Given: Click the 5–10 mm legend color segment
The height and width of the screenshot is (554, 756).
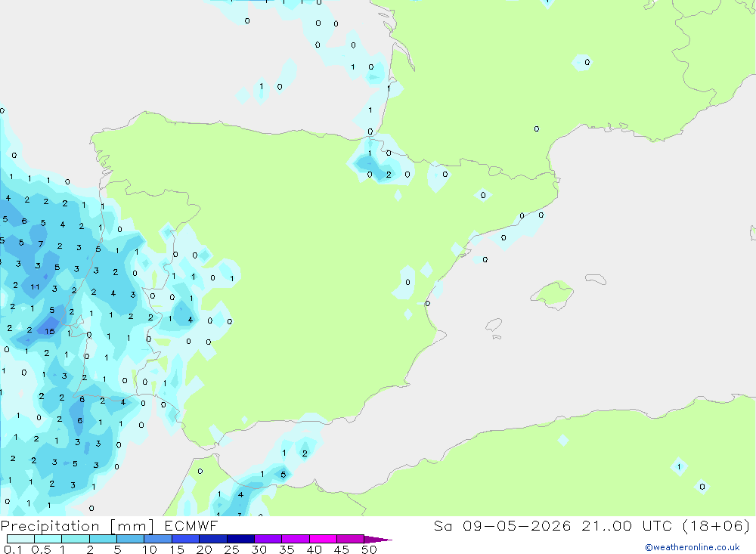Looking at the screenshot, I should [x=131, y=539].
